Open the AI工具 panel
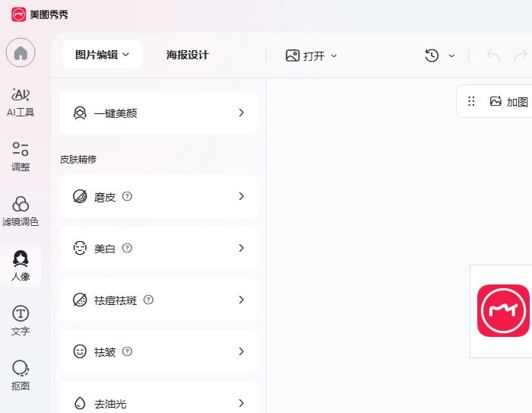 click(x=21, y=103)
